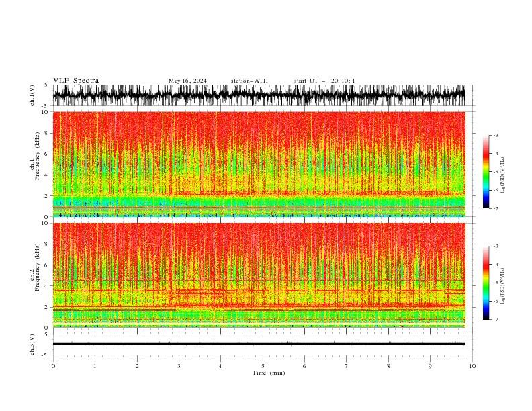The width and height of the screenshot is (532, 411).
Task: Click ch.1 frequency tick label "4"
Action: coord(46,175)
